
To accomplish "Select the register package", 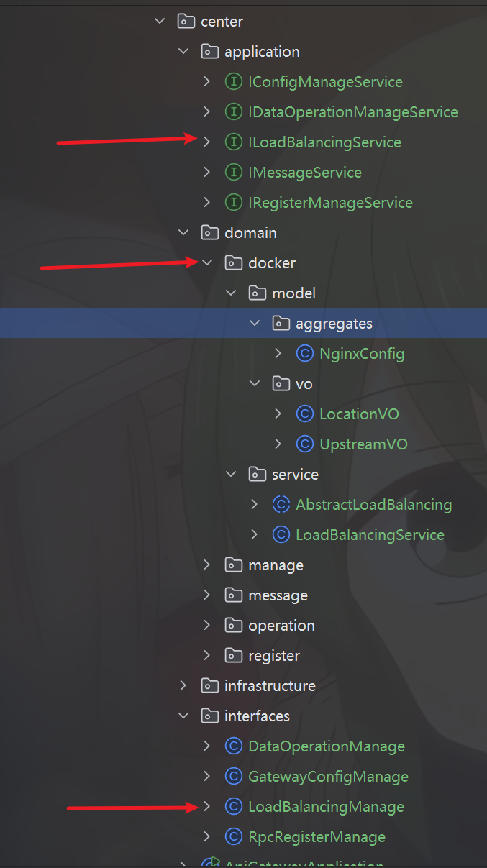I will pos(273,656).
